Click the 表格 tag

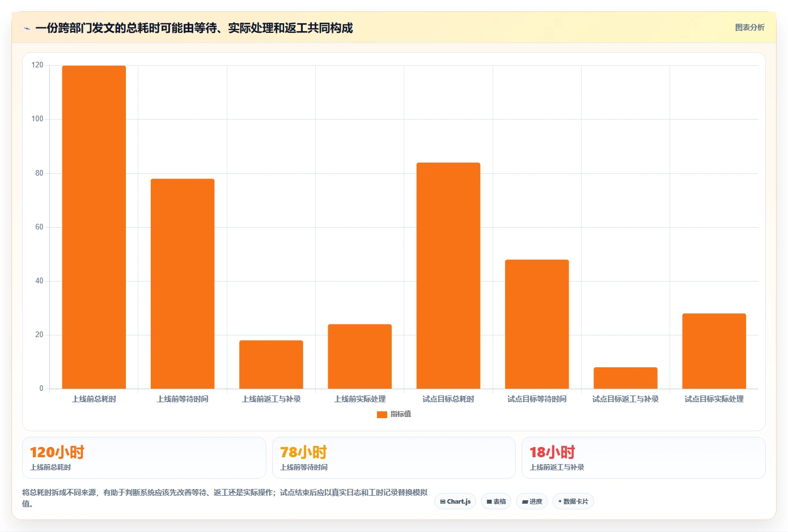[496, 501]
